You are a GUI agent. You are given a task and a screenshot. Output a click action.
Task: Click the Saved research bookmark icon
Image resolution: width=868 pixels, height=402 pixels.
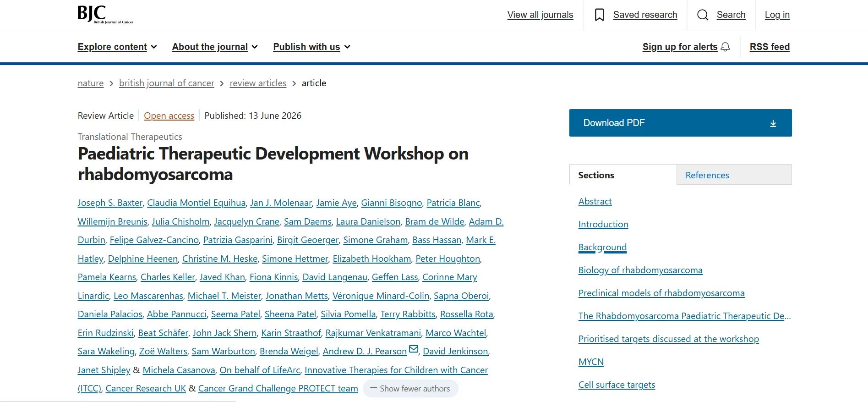pos(599,15)
